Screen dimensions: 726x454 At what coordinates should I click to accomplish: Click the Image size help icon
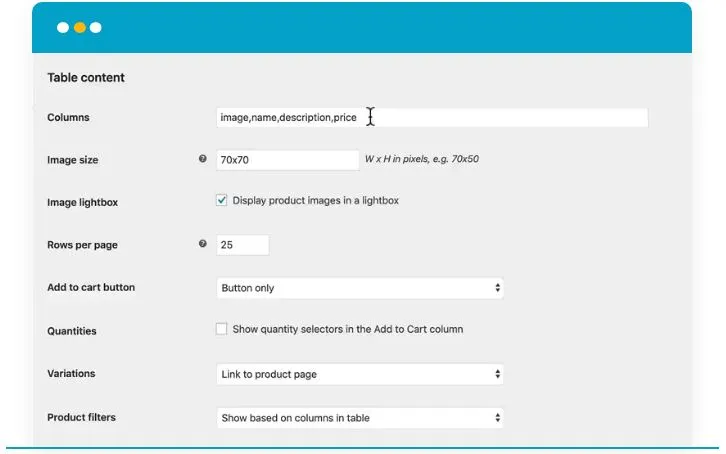coord(203,159)
